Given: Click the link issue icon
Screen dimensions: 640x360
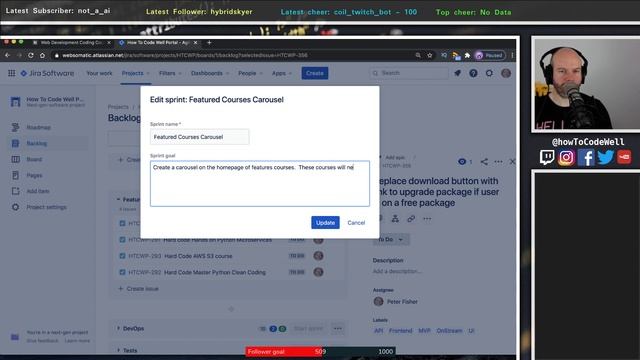Looking at the screenshot, I should tap(411, 219).
